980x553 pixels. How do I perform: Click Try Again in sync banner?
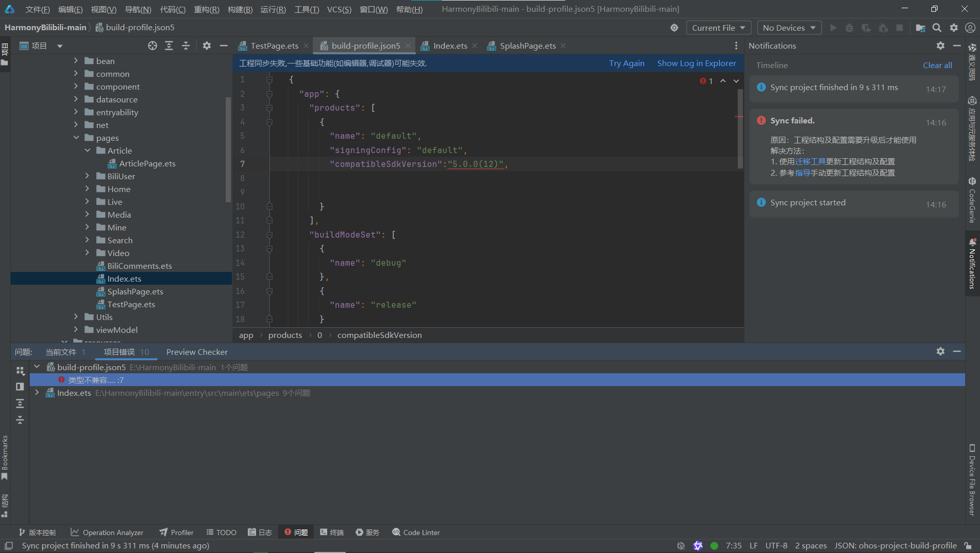pos(627,63)
